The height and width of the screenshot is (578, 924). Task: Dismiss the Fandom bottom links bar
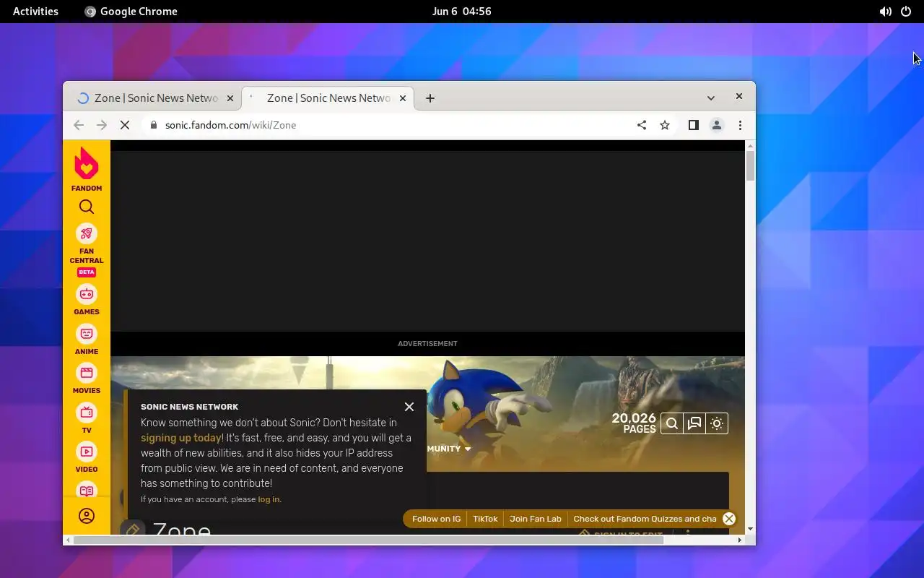click(x=729, y=519)
